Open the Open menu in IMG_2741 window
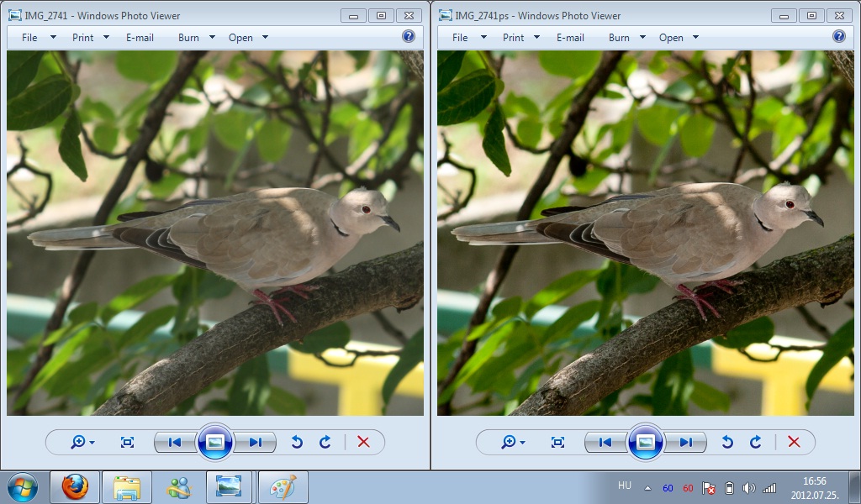The width and height of the screenshot is (861, 504). (240, 37)
